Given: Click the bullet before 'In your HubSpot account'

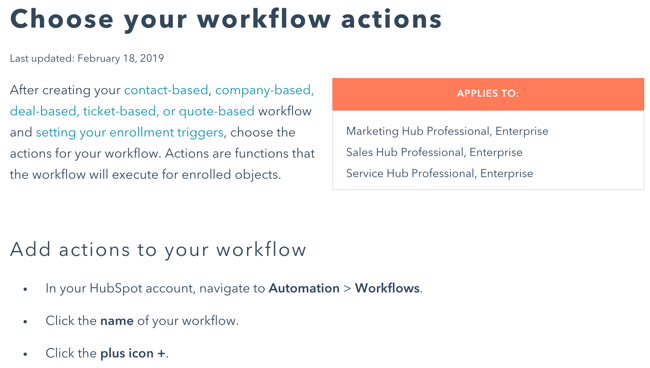Looking at the screenshot, I should [26, 289].
